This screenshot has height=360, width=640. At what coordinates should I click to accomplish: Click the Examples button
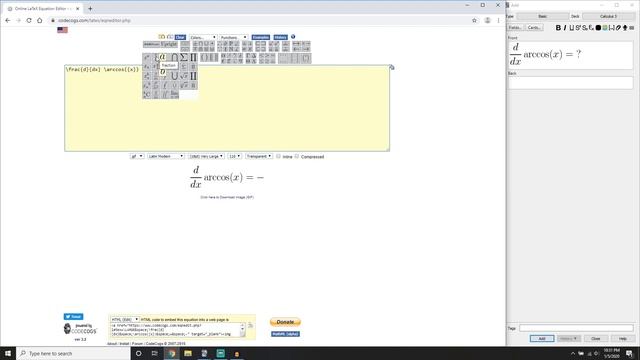tap(260, 37)
